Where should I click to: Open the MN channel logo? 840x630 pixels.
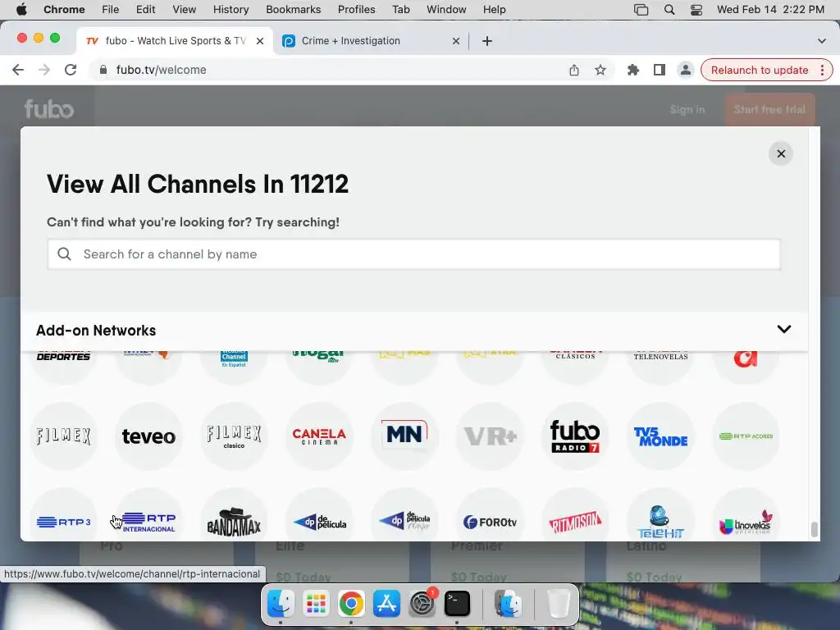[404, 436]
